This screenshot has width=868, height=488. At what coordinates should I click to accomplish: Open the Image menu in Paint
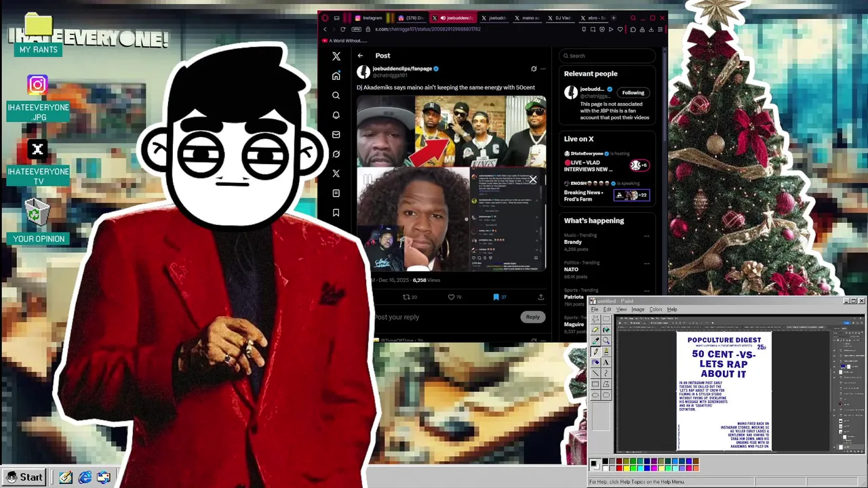point(638,310)
